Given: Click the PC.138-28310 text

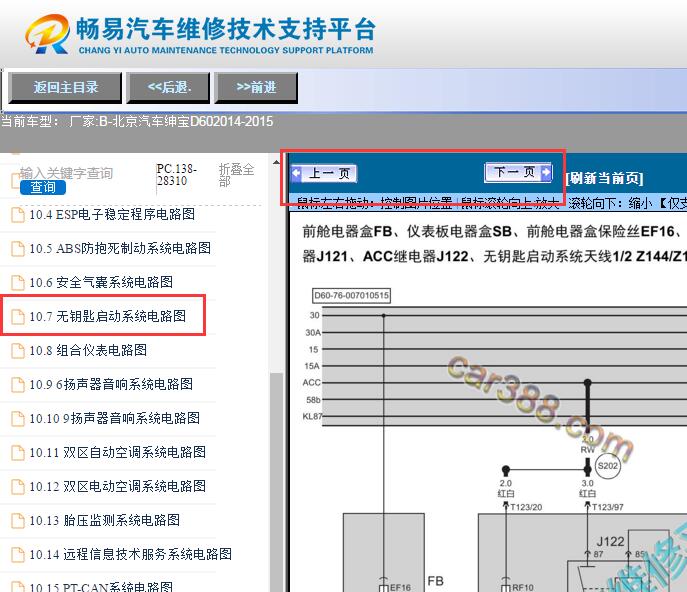Looking at the screenshot, I should click(177, 175).
